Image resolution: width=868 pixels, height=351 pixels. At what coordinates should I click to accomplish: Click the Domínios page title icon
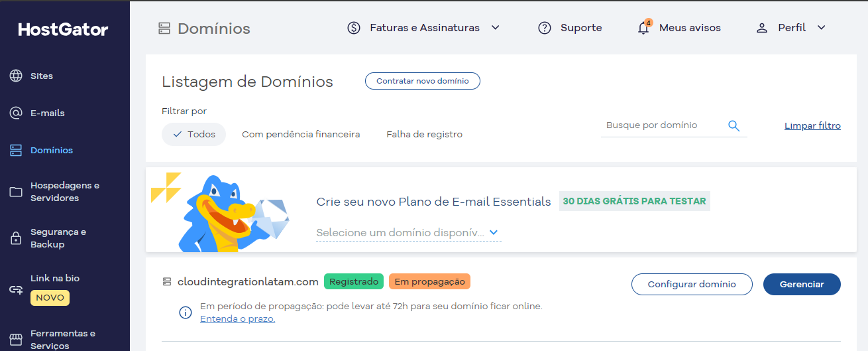pos(164,29)
